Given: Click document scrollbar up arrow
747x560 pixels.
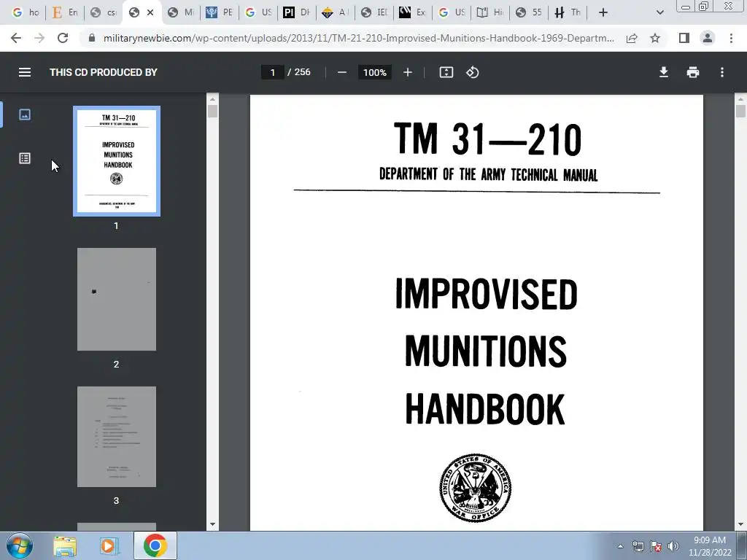Looking at the screenshot, I should pyautogui.click(x=740, y=99).
